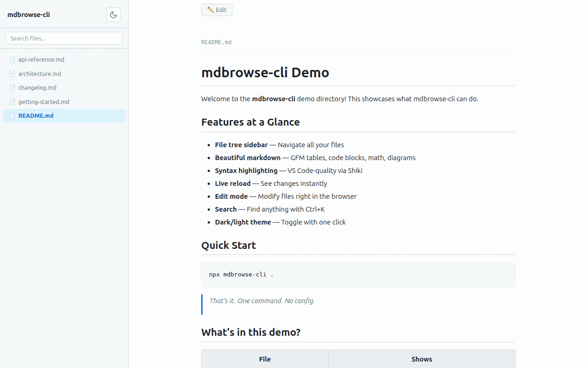Image resolution: width=588 pixels, height=368 pixels.
Task: Click the 'Beautiful markdown' bullet text
Action: (x=248, y=157)
